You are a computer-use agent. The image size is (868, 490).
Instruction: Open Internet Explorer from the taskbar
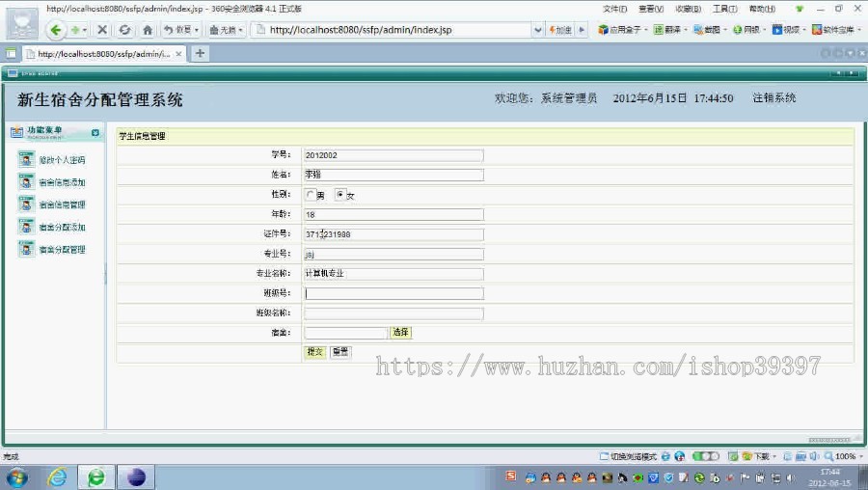pos(57,477)
